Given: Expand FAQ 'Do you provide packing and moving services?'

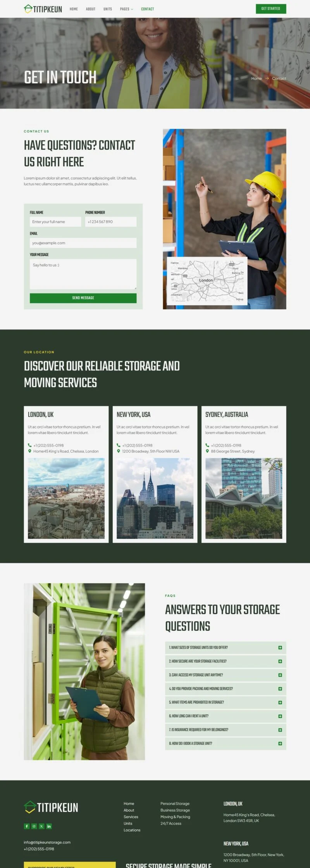Looking at the screenshot, I should [226, 689].
